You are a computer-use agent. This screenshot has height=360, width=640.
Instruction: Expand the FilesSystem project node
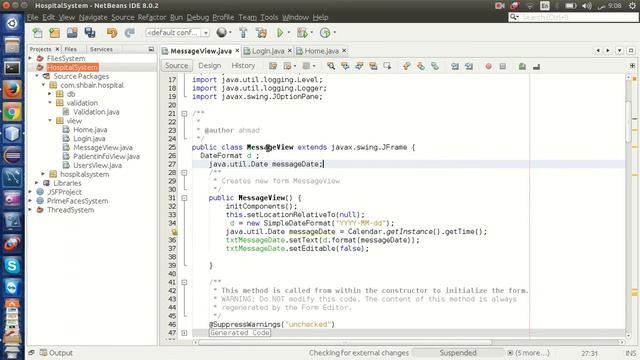(30, 58)
